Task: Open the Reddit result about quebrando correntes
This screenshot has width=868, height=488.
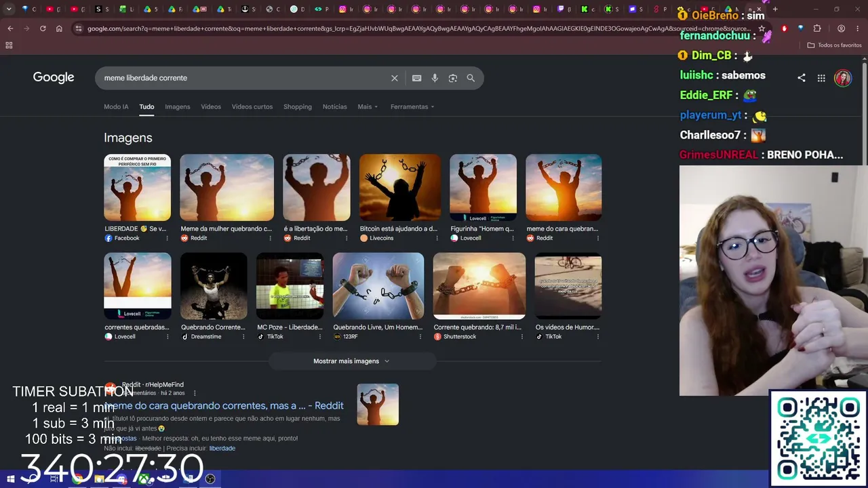Action: [224, 405]
